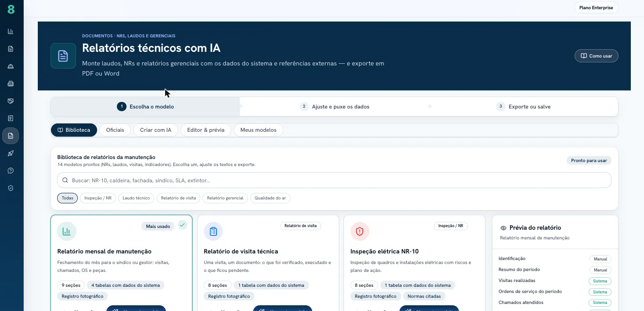This screenshot has height=311, width=644.
Task: Open the building sidebar icon
Action: coord(11,83)
